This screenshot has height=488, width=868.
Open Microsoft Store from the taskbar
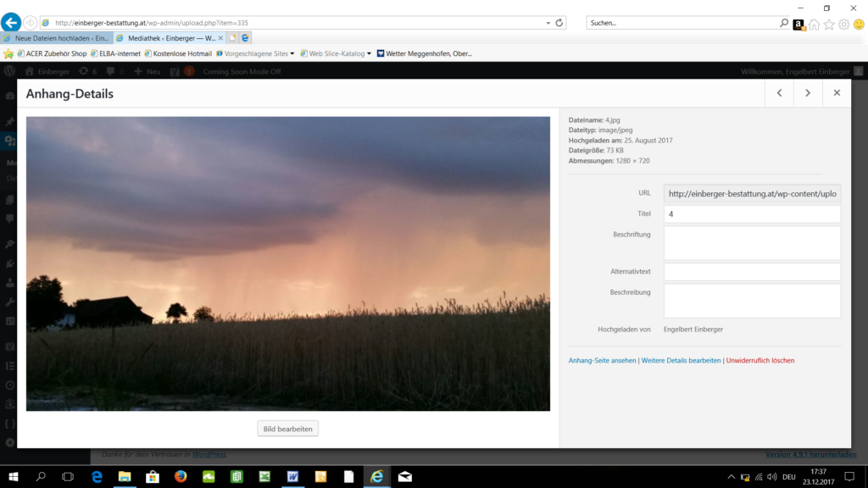pos(153,476)
